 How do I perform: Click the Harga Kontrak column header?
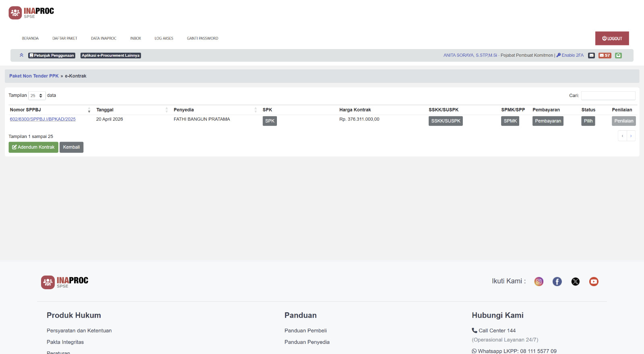[x=355, y=110]
